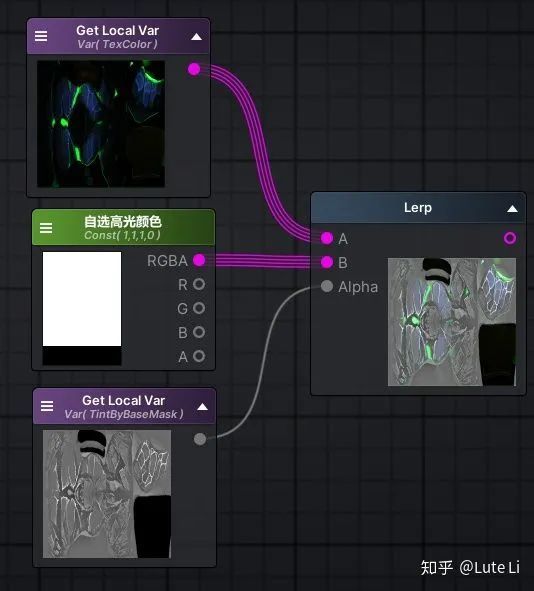
Task: Select the R channel output port
Action: coord(199,284)
